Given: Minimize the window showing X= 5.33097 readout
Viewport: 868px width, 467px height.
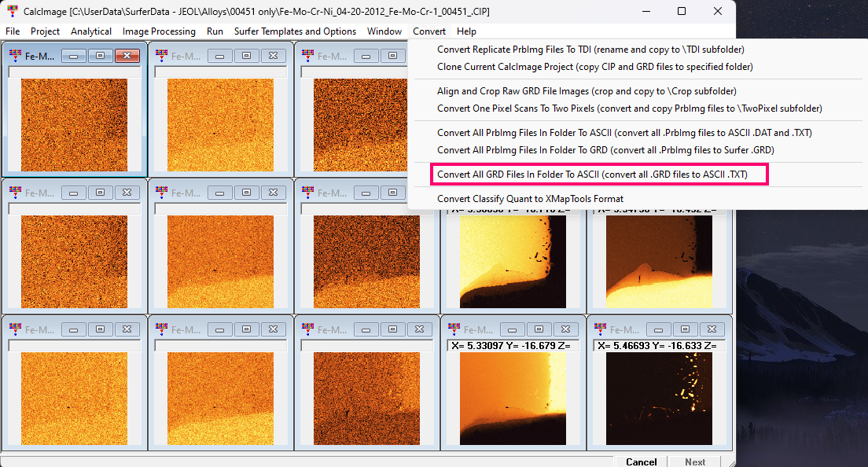Looking at the screenshot, I should pyautogui.click(x=513, y=330).
